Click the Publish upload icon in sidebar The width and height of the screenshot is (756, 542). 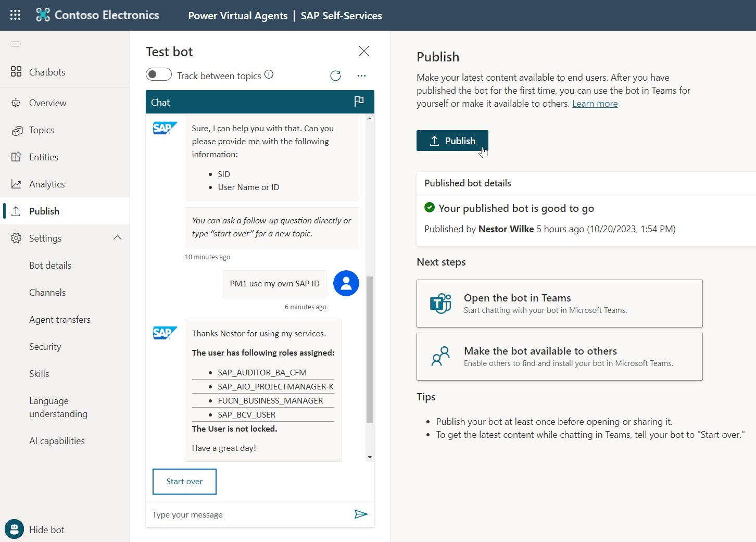[16, 211]
